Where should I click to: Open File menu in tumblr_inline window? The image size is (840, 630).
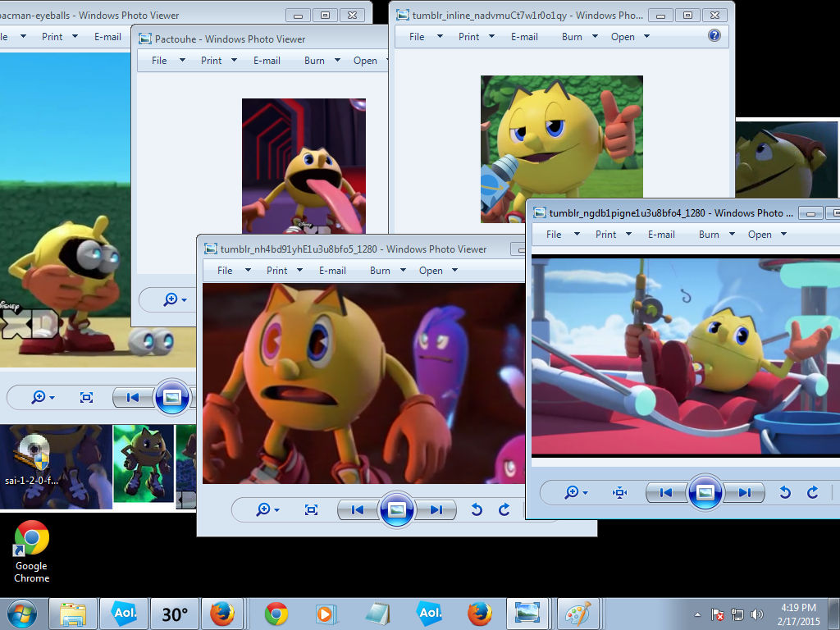[417, 36]
